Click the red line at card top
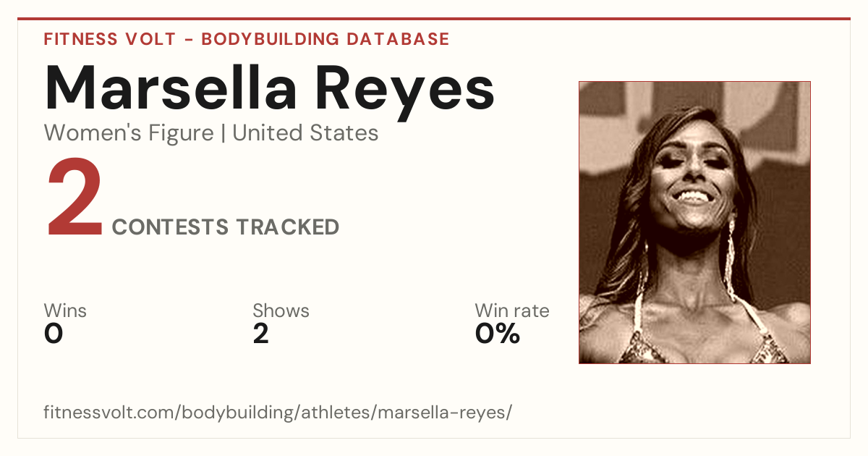 pyautogui.click(x=434, y=19)
